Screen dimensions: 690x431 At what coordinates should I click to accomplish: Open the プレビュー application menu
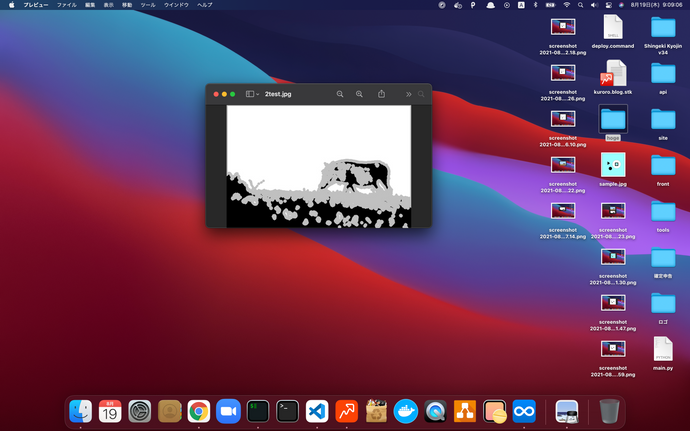pos(36,5)
